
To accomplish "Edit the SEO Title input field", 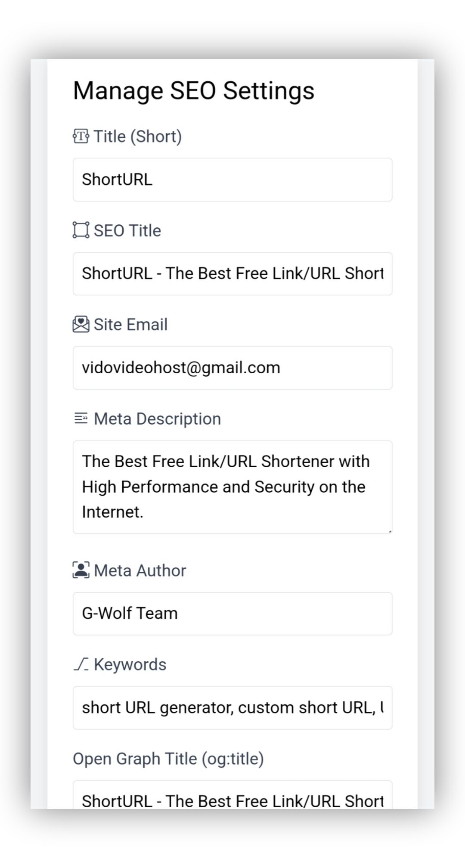I will [232, 274].
